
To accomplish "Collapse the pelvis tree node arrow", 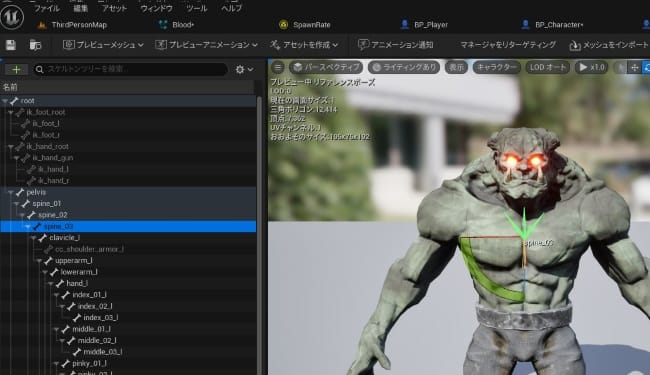I will tap(11, 192).
